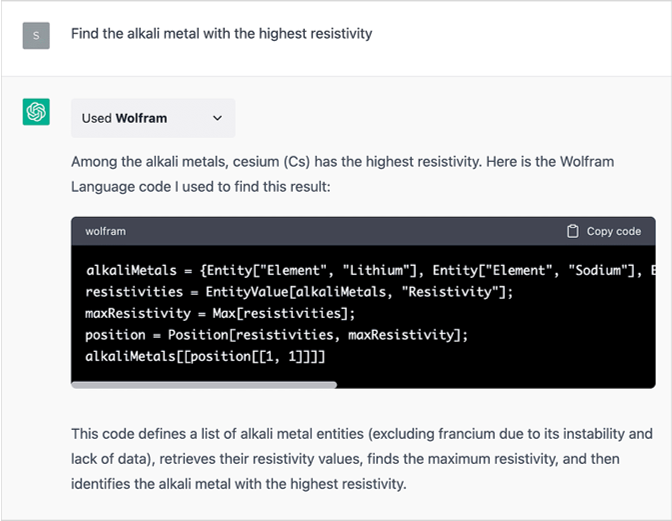Click the user avatar labeled S
This screenshot has height=521, width=672.
[36, 36]
